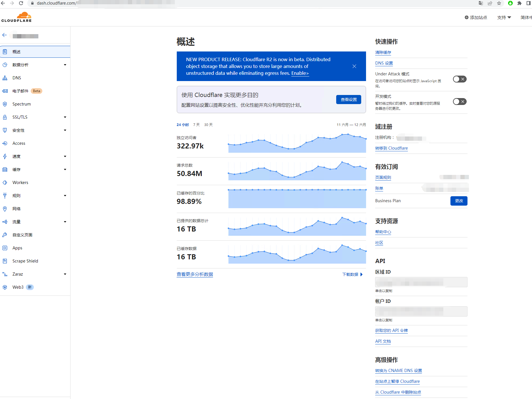Open the 支持 dropdown in header
The image size is (532, 399).
(504, 18)
